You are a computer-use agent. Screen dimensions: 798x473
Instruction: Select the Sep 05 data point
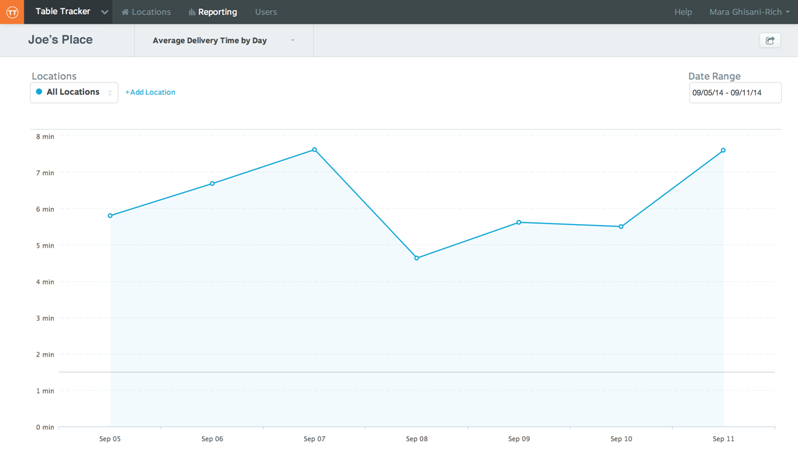click(x=110, y=215)
